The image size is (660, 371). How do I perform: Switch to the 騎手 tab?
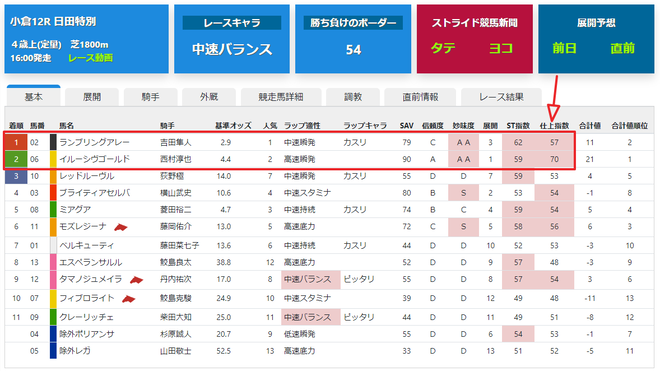150,97
